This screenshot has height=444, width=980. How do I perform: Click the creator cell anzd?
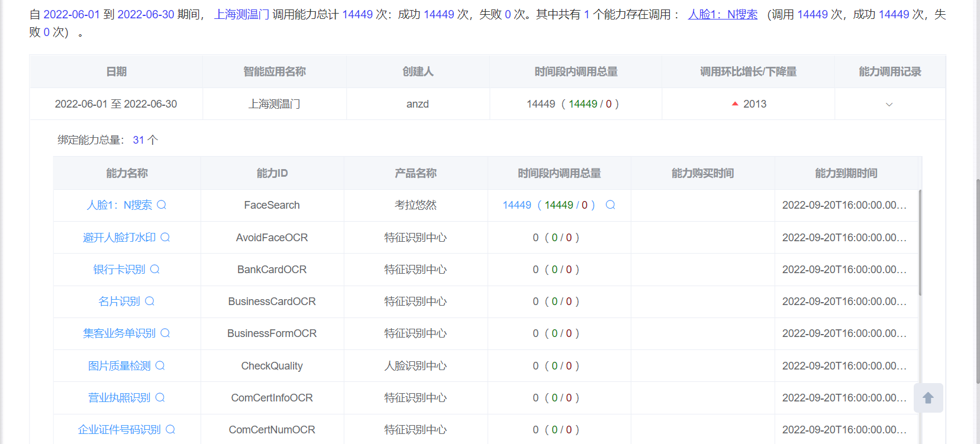pyautogui.click(x=418, y=104)
